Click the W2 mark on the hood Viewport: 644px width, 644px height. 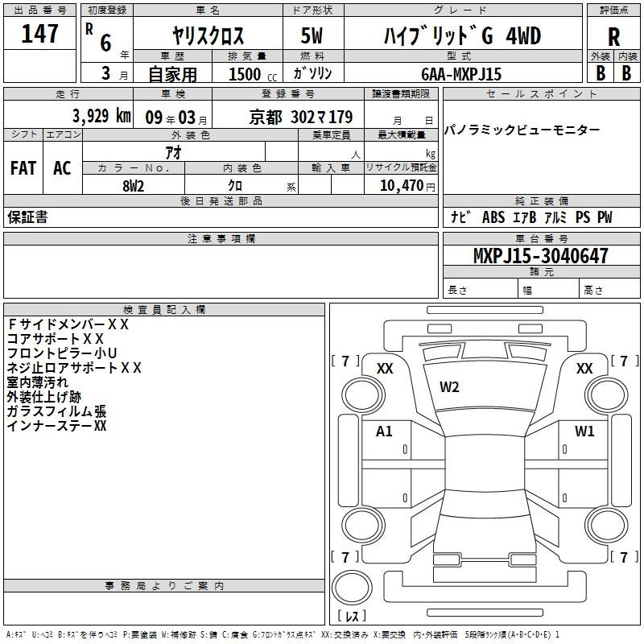[x=449, y=387]
